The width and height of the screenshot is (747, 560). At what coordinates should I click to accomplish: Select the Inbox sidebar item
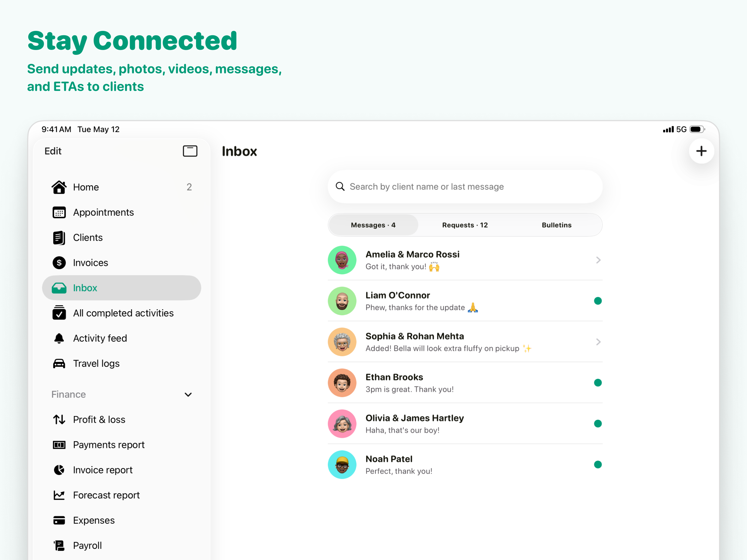[122, 288]
